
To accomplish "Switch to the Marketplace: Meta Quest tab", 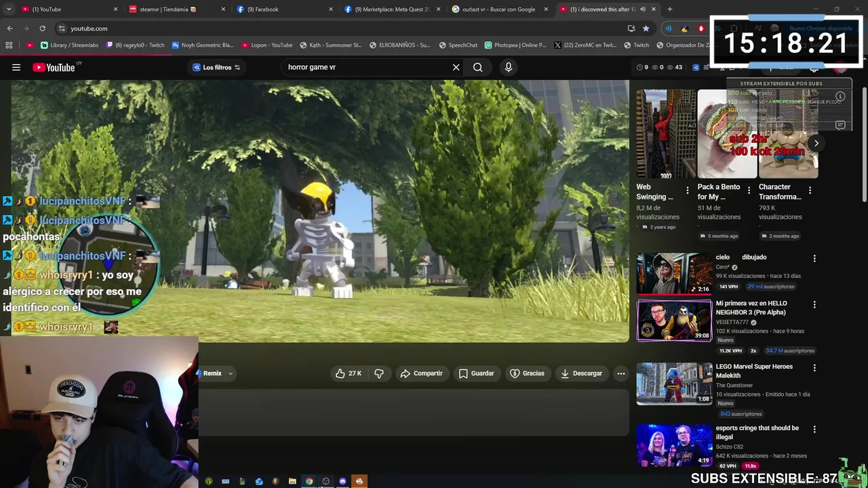I will coord(392,9).
